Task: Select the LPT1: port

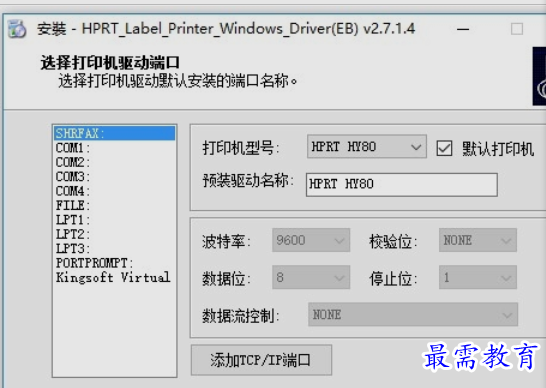Action: [x=114, y=219]
